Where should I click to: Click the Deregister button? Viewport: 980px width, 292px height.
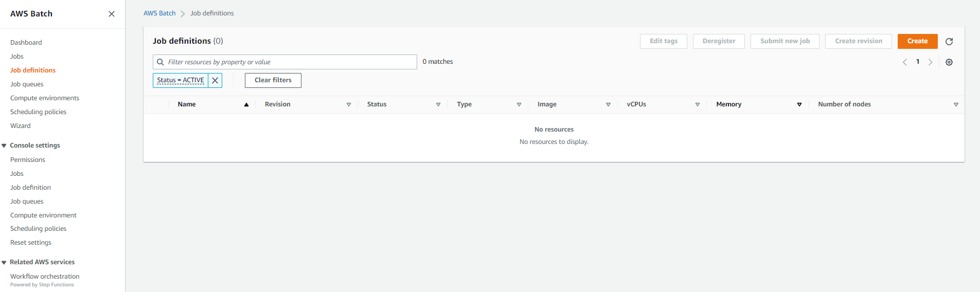tap(719, 41)
